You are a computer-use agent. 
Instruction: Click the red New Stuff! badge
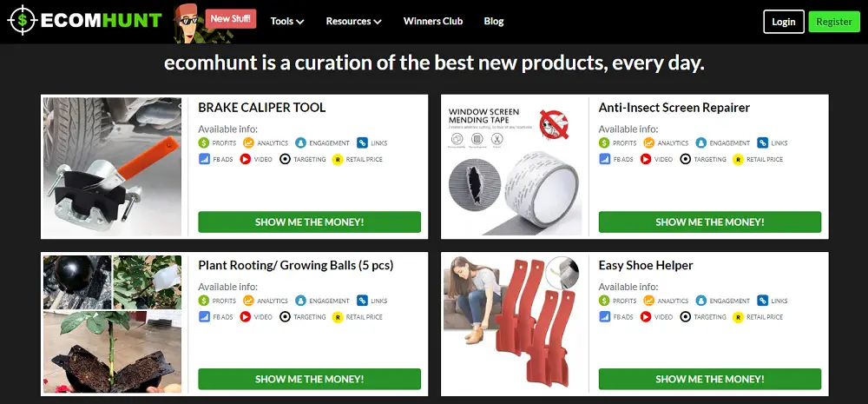click(231, 18)
